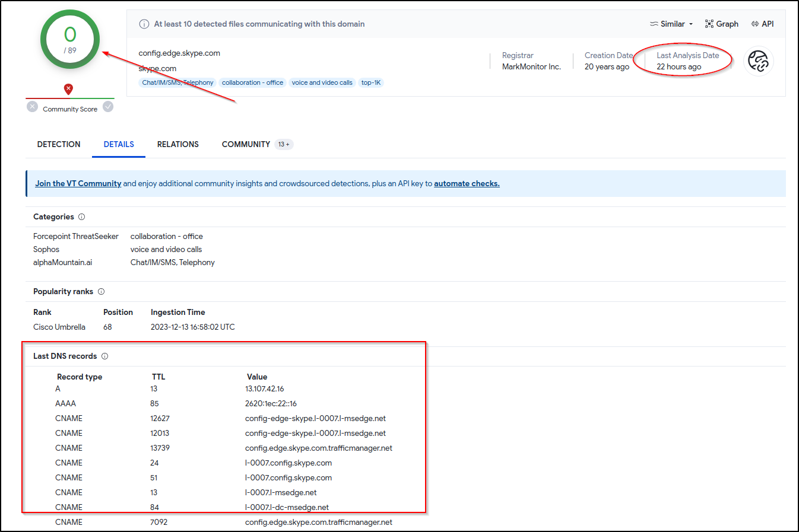Click the 0 / 89 detection score circle

tap(70, 40)
